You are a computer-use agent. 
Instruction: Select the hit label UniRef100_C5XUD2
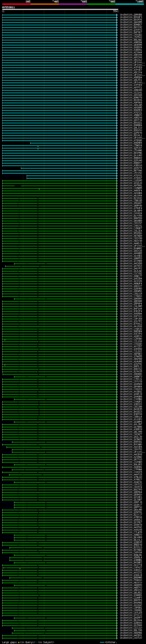click(131, 35)
